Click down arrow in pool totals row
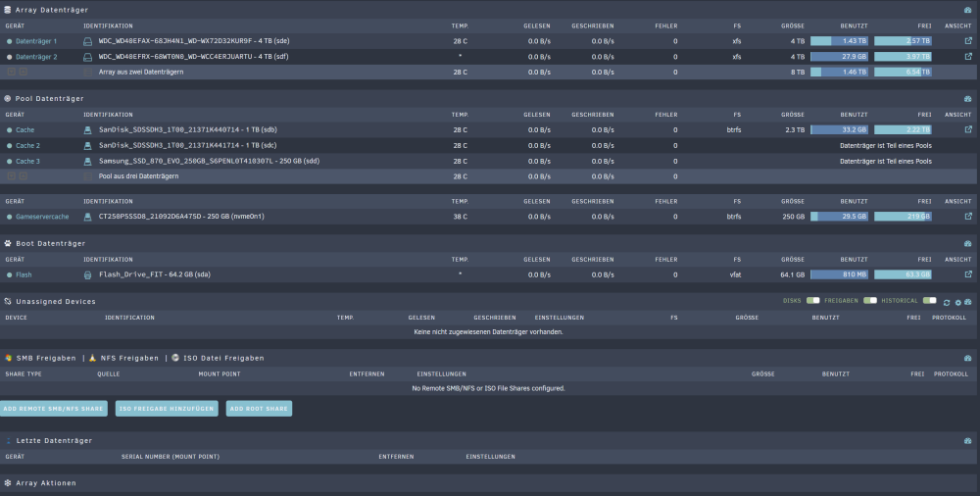Image resolution: width=980 pixels, height=496 pixels. pyautogui.click(x=11, y=176)
